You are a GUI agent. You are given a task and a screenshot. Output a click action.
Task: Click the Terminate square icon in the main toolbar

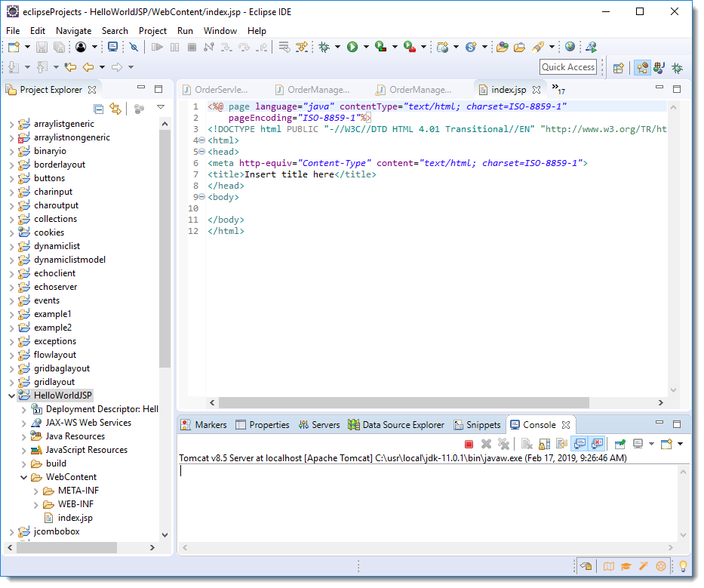(192, 47)
